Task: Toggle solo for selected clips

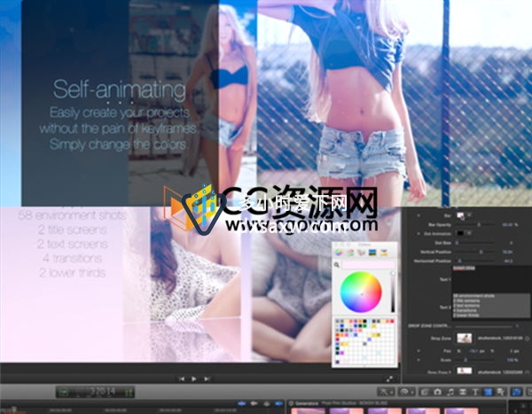Action: (267, 403)
